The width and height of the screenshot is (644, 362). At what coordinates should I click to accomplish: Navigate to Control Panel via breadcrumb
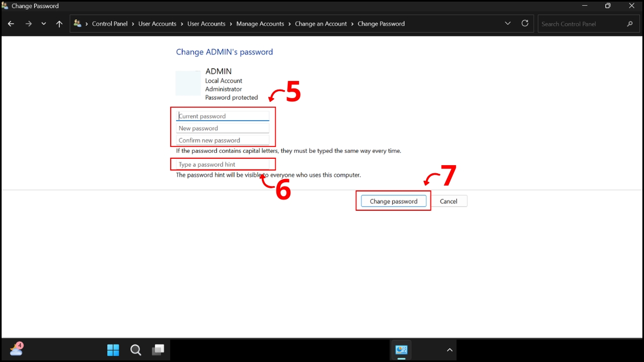pos(109,24)
